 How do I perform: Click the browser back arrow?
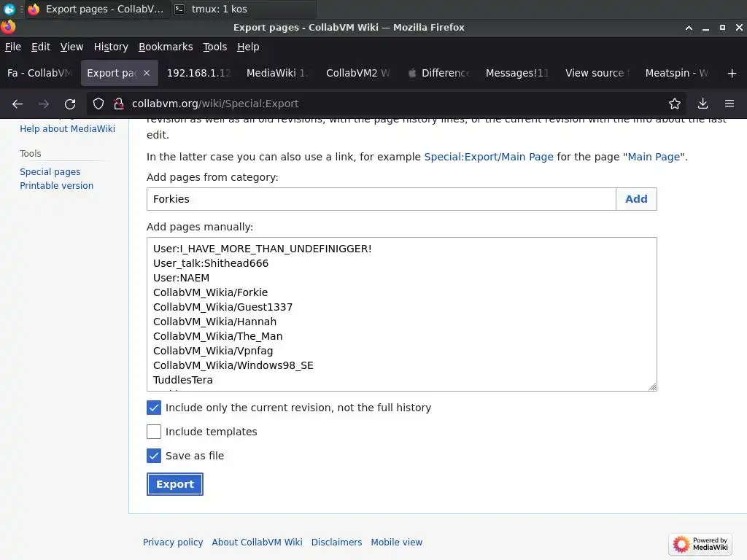point(18,104)
